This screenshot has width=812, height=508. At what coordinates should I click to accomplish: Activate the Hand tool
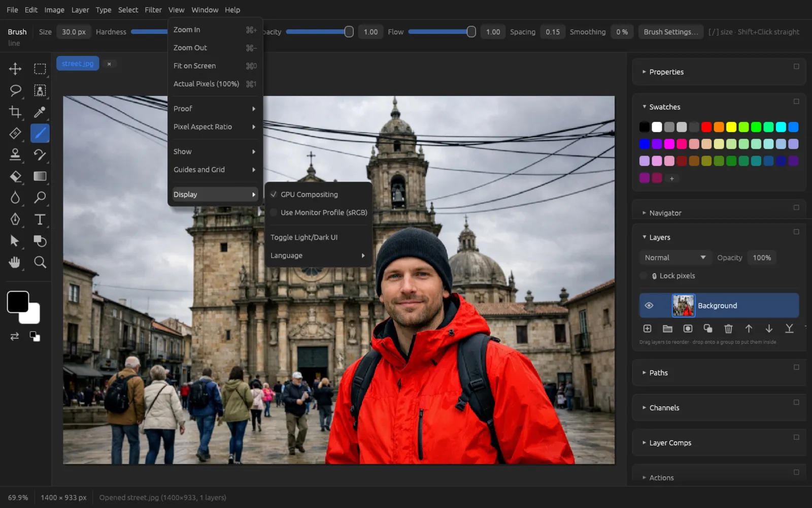tap(15, 262)
